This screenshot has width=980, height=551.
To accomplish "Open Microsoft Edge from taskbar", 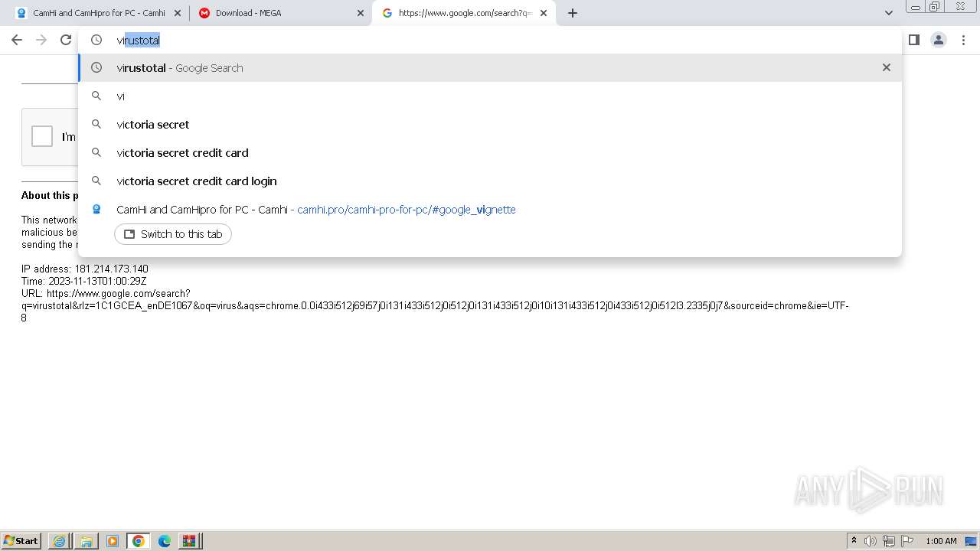I will pos(164,541).
